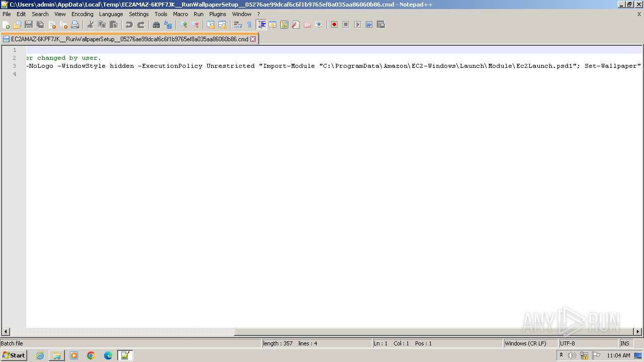Print the document toolbar icon
Screen dimensions: 644x362
pyautogui.click(x=75, y=25)
